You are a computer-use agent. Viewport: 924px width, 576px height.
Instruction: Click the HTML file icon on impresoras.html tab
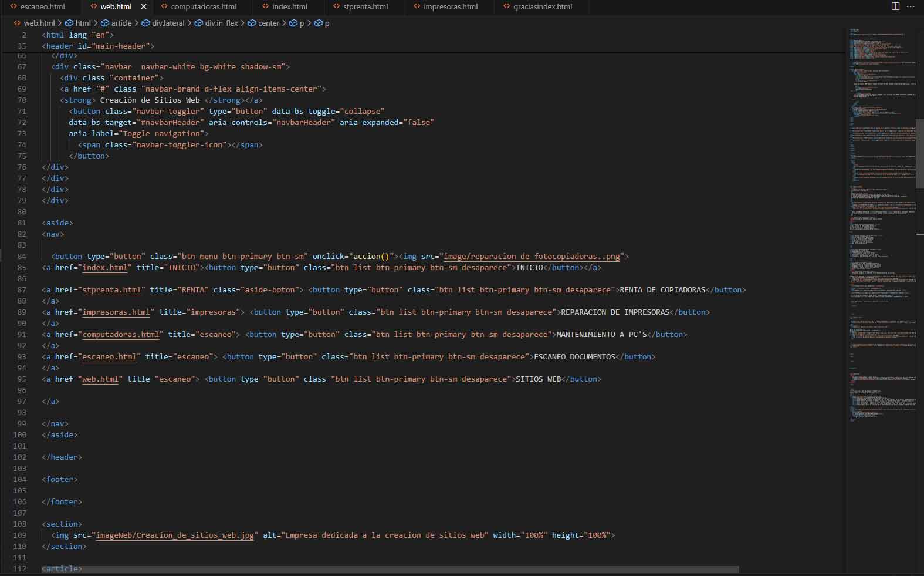[x=417, y=7]
